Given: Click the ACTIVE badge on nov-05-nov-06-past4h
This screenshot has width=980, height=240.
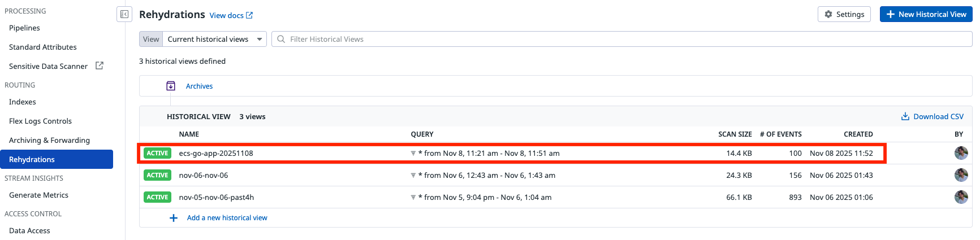Looking at the screenshot, I should click(157, 197).
